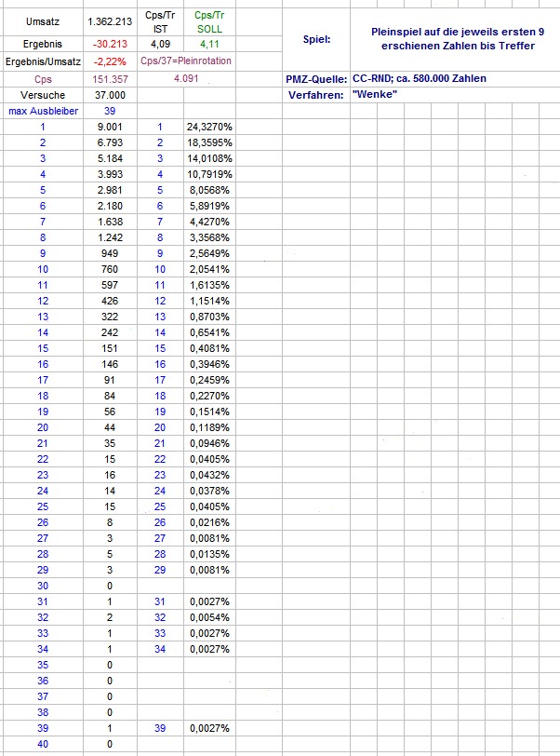Click blue row number 30

43,586
